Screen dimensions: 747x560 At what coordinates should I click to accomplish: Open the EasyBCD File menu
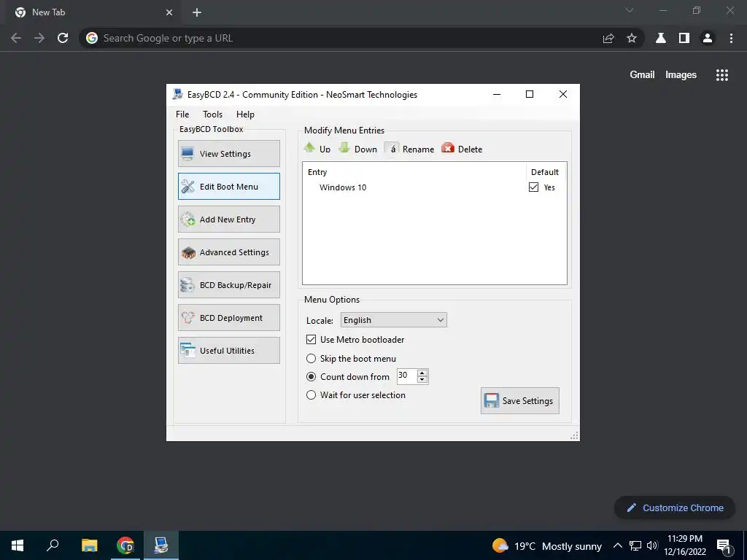coord(182,114)
